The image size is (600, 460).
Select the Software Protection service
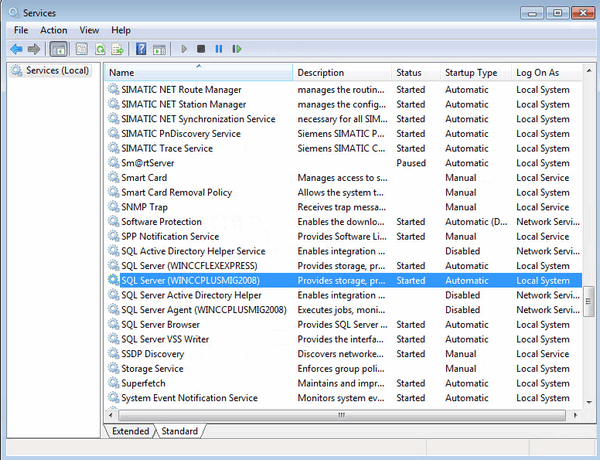point(343,222)
